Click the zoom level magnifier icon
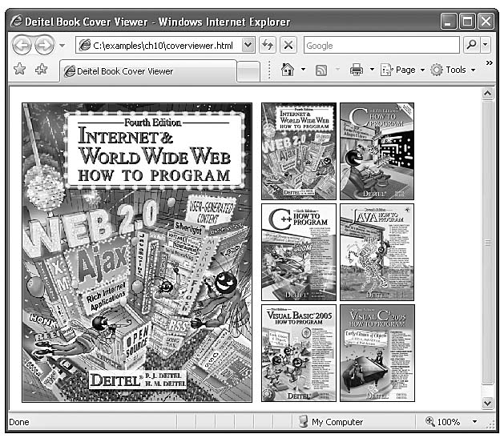The height and width of the screenshot is (442, 504). tap(430, 421)
